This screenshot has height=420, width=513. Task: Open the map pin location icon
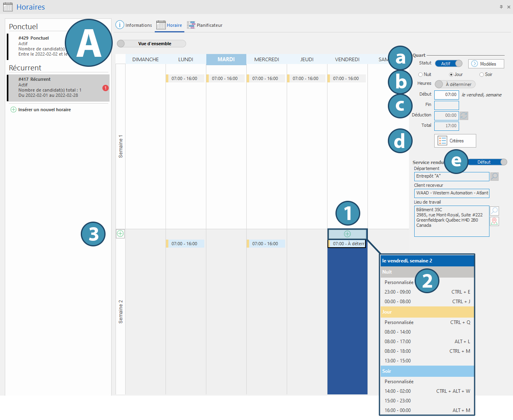(x=494, y=221)
